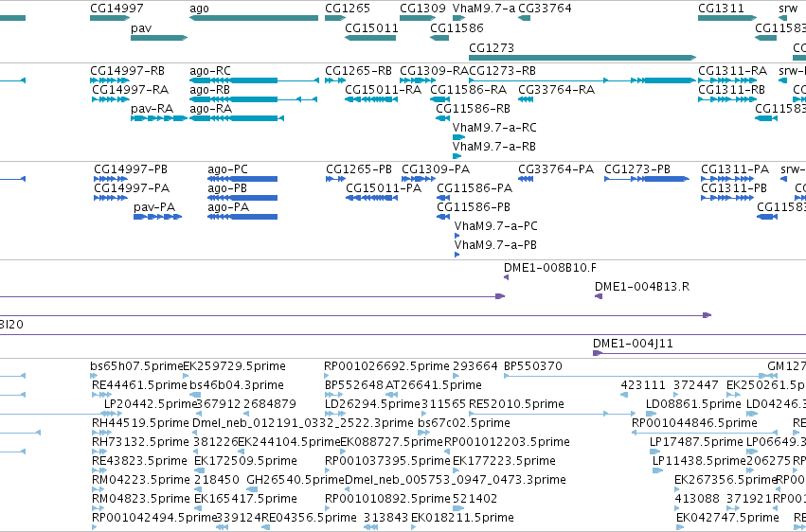806x532 pixels.
Task: Click the VhaM9.7-a gene label
Action: [483, 9]
